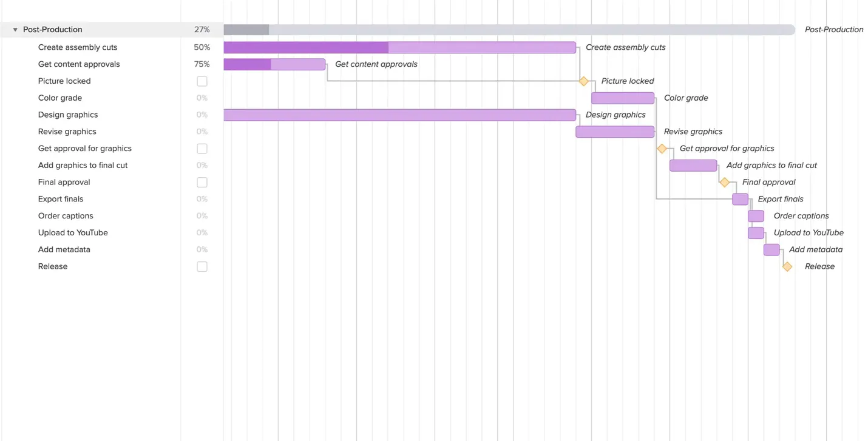Select the Add metadata task bar

click(771, 250)
